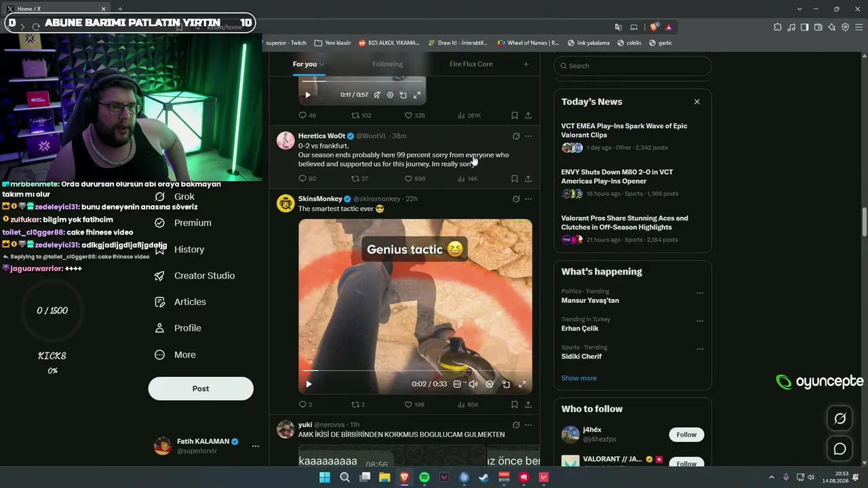Open Steam from the taskbar
The height and width of the screenshot is (488, 868).
(484, 477)
